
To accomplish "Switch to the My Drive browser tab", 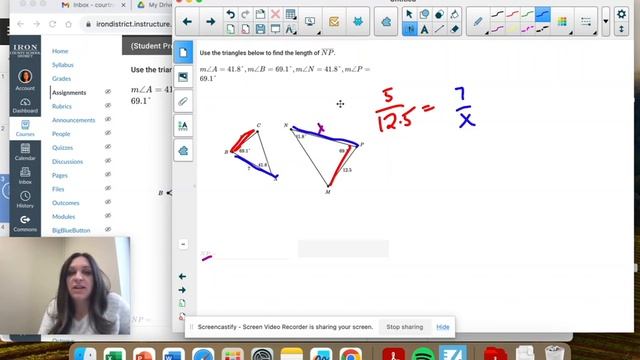I will [x=154, y=5].
